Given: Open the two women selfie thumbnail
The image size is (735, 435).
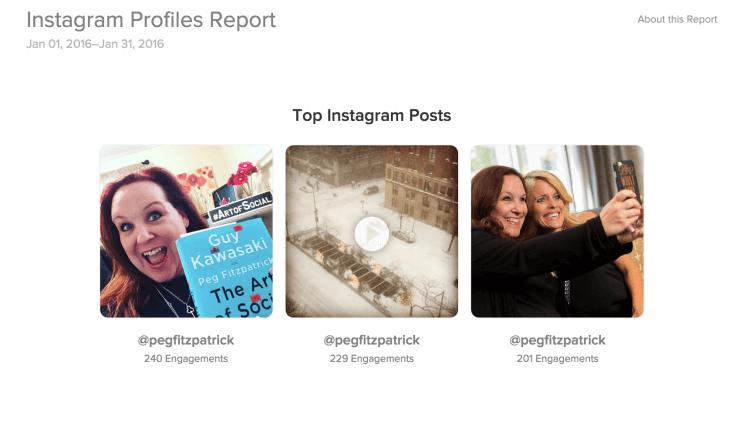Looking at the screenshot, I should click(557, 231).
